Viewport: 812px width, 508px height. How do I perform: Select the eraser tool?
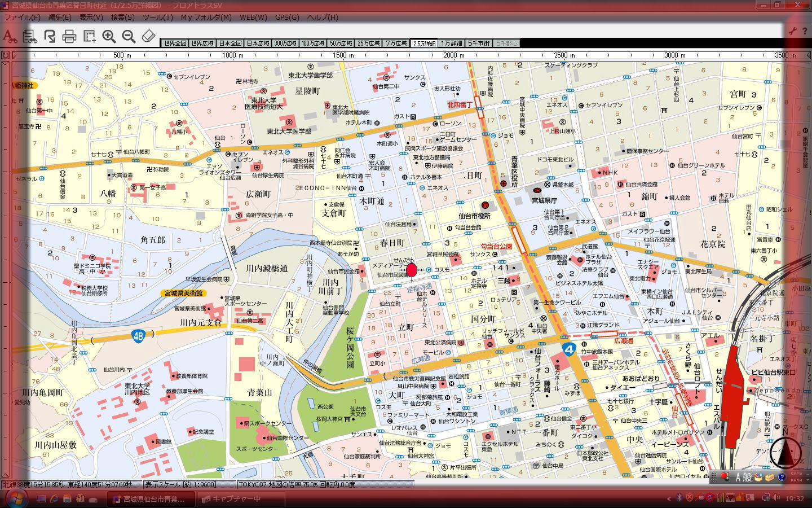point(148,37)
